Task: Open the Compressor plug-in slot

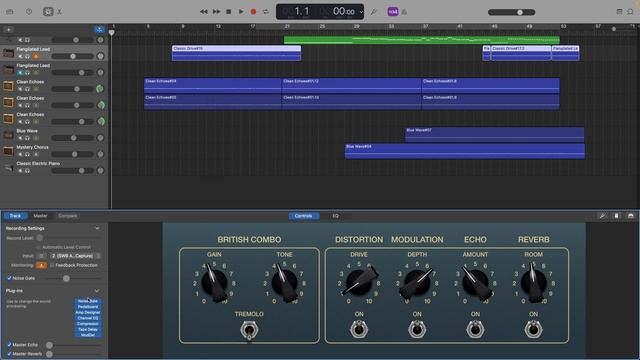Action: [x=88, y=324]
